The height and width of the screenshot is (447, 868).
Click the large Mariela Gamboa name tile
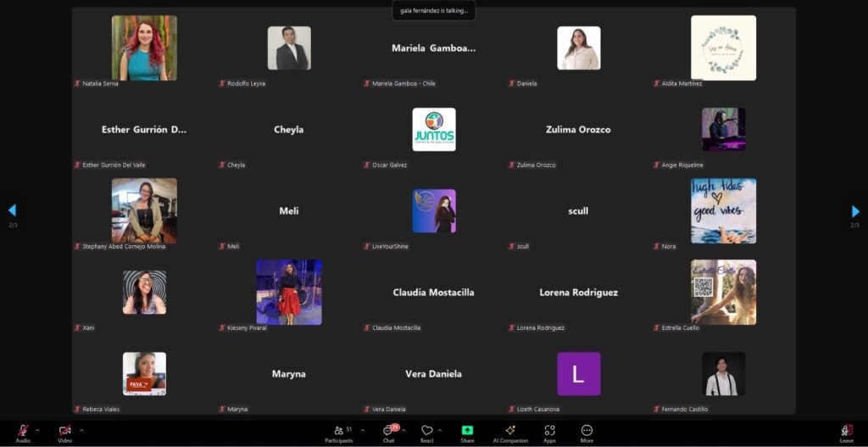433,48
